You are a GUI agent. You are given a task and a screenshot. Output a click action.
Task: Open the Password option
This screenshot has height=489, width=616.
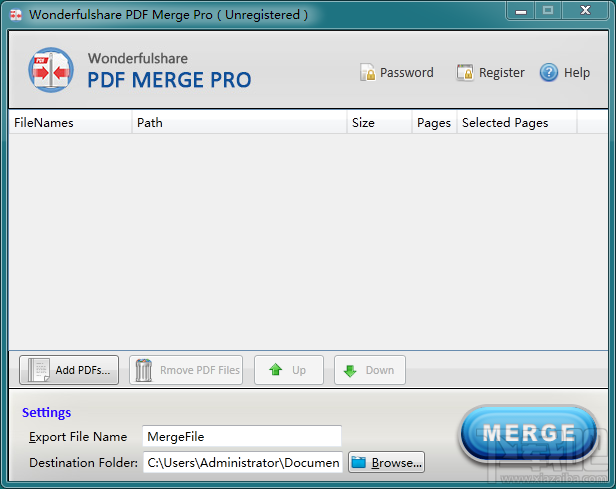tap(397, 73)
